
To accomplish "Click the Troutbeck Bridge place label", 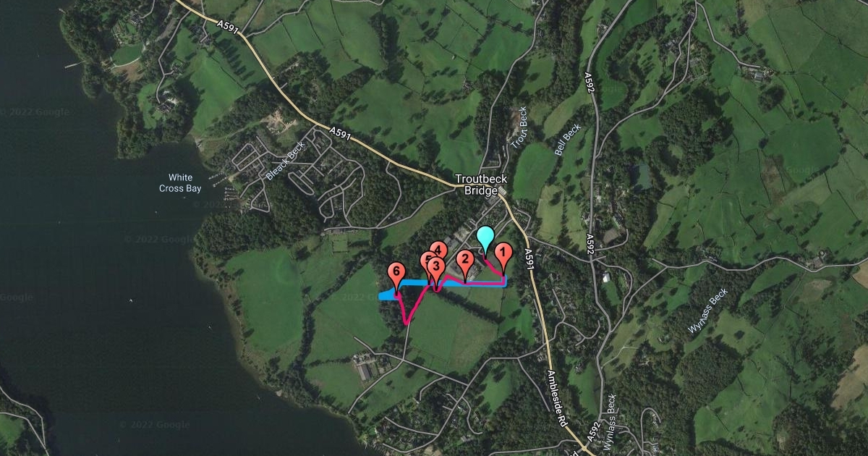I will [x=477, y=185].
